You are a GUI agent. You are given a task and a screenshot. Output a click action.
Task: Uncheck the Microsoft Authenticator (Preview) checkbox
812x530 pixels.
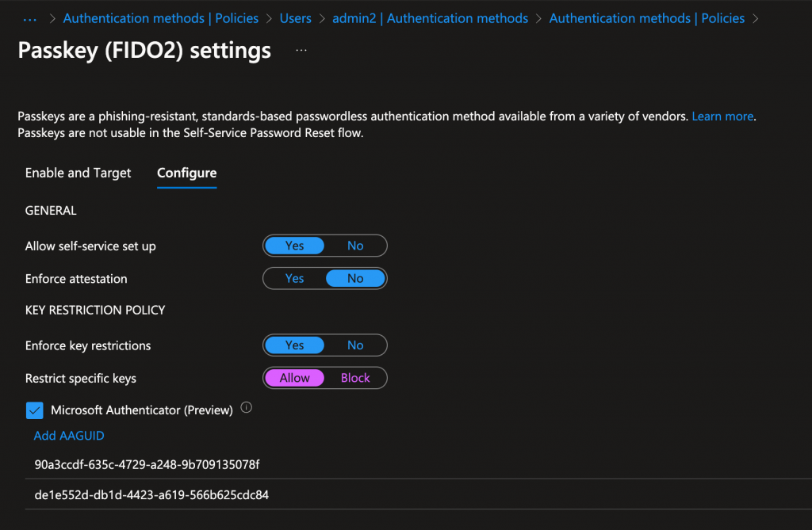(x=35, y=410)
